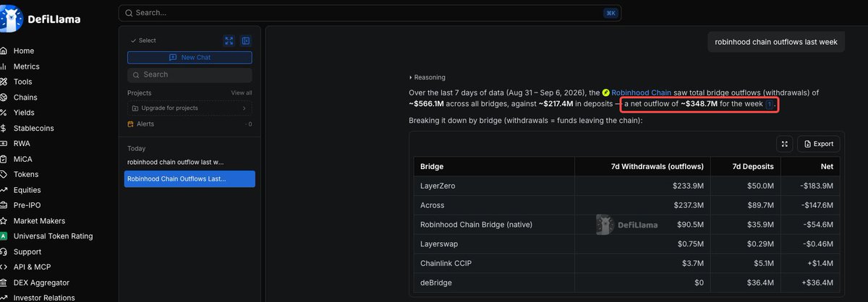Click the Across row name
This screenshot has height=302, width=868.
tap(432, 205)
